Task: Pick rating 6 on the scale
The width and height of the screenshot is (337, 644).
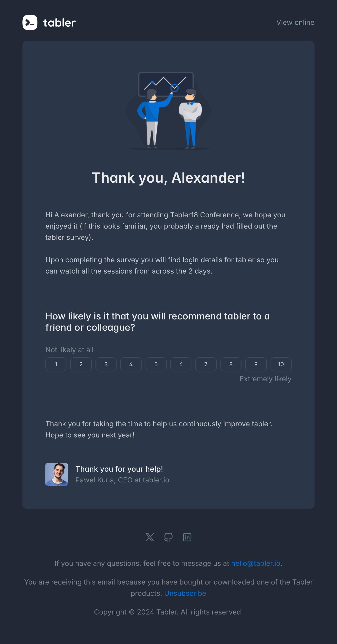Action: pyautogui.click(x=181, y=364)
